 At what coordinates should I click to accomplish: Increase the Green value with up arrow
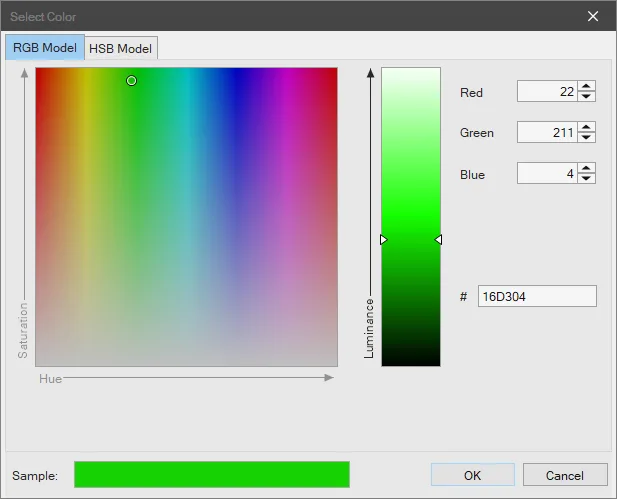pyautogui.click(x=587, y=127)
